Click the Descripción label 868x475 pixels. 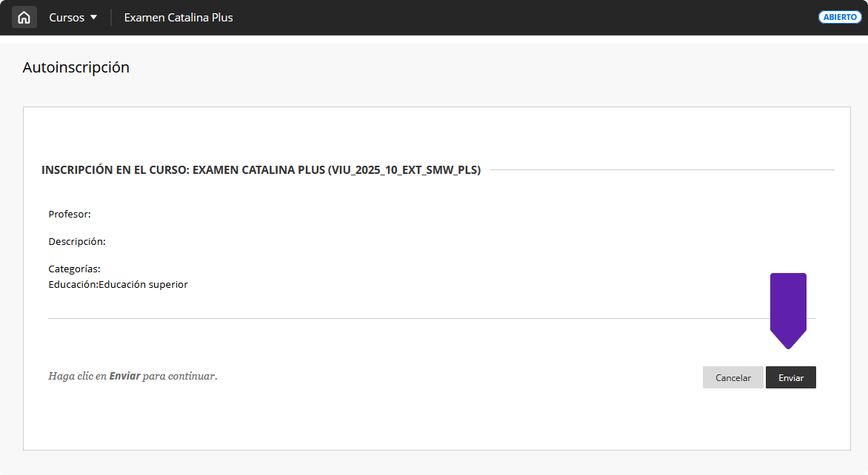(x=77, y=242)
